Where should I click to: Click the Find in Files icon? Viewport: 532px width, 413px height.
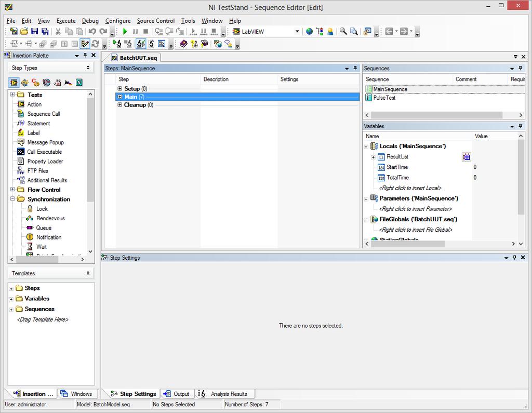coord(354,32)
